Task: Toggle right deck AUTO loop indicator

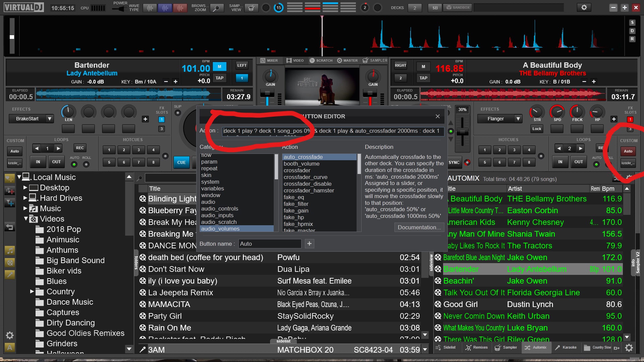Action: click(596, 164)
